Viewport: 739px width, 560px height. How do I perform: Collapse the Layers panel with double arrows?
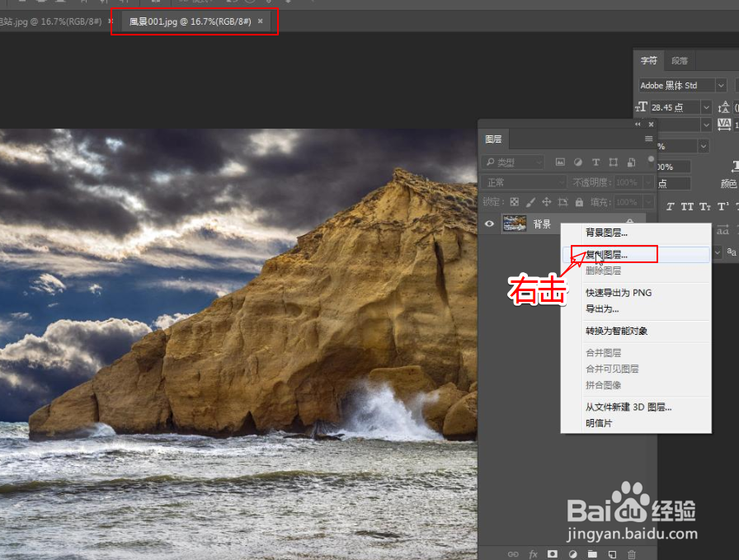pyautogui.click(x=638, y=125)
